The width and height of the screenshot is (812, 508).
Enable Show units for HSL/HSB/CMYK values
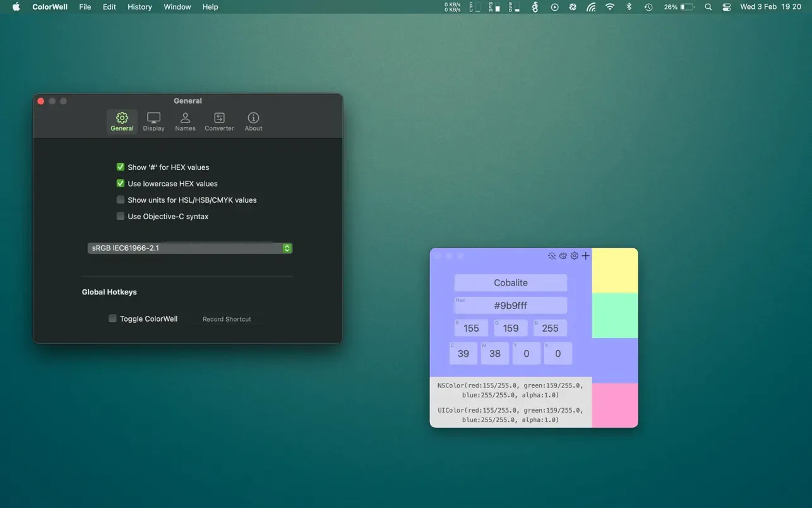click(x=121, y=200)
